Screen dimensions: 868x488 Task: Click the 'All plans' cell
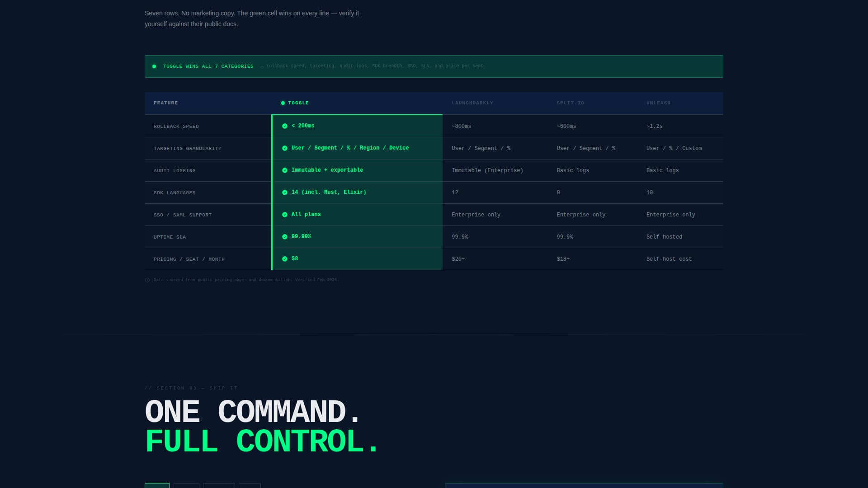point(357,215)
